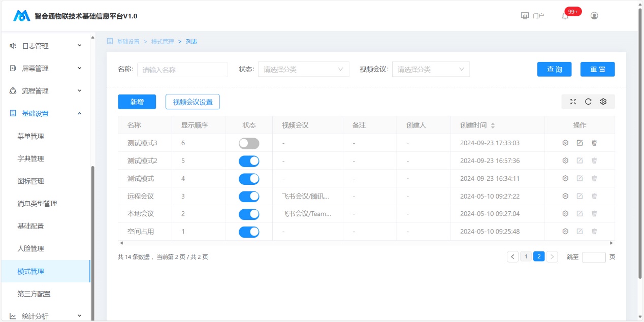Click the notification bell icon
Viewport: 644px width, 322px height.
coord(565,16)
